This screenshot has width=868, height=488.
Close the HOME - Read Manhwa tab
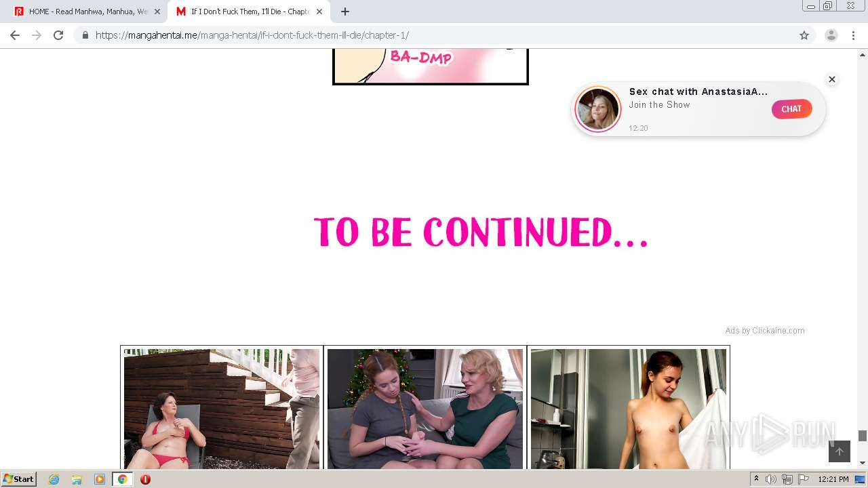point(157,12)
